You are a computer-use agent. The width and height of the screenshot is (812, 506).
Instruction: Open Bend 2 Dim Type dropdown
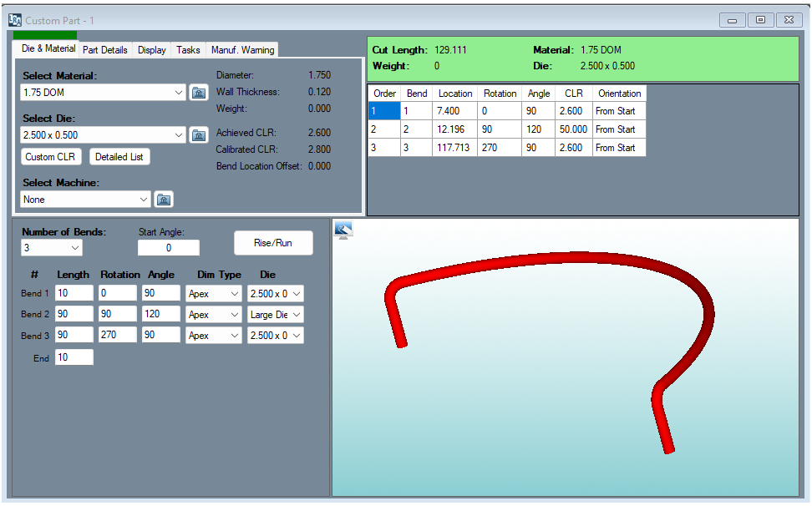(235, 315)
